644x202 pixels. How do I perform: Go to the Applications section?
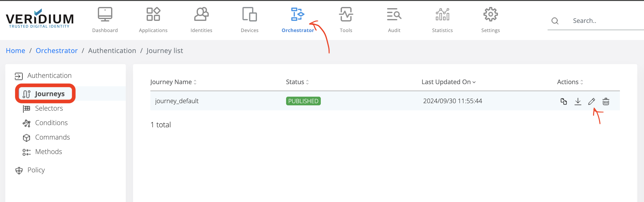coord(153,20)
